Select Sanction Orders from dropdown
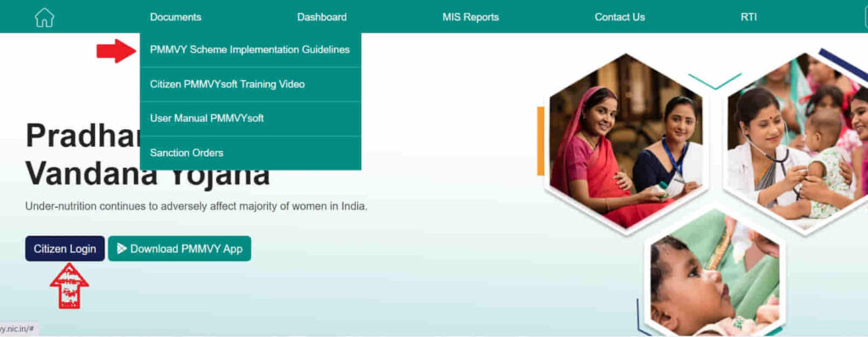Viewport: 868px width, 337px height. coord(250,153)
